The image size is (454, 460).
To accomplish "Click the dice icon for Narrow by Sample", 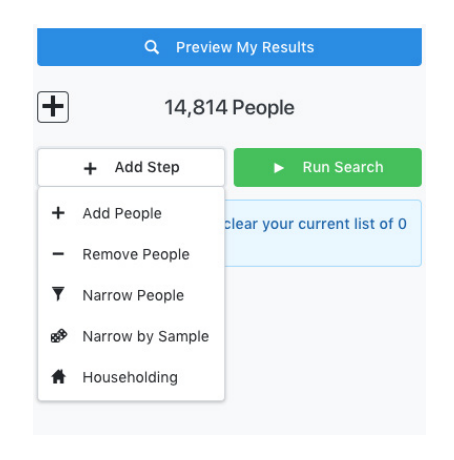I will click(59, 336).
